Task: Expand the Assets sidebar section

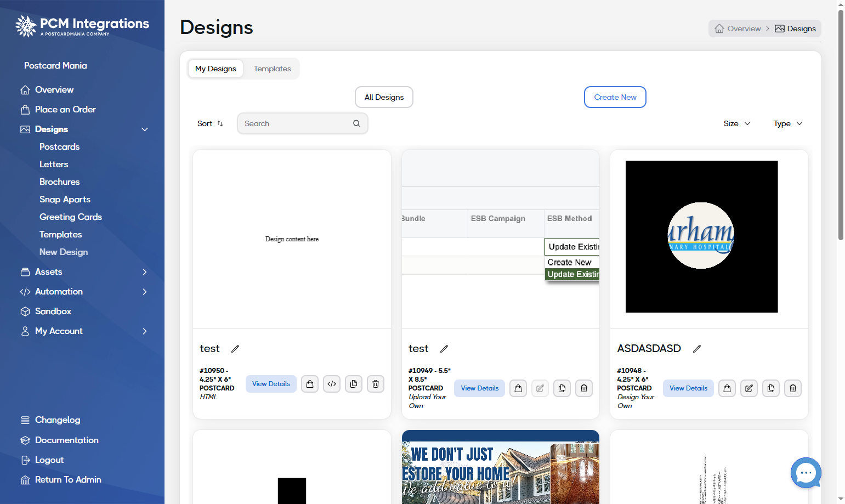Action: (x=145, y=272)
